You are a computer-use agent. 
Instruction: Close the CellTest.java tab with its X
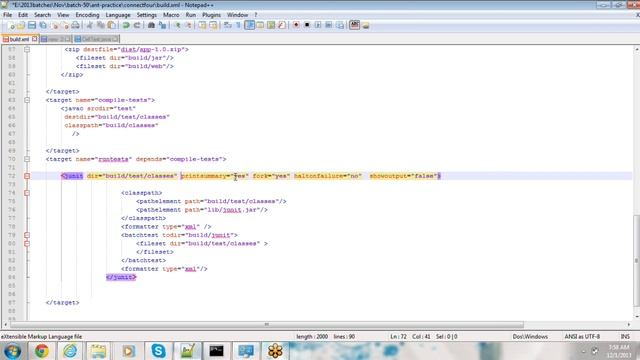click(116, 39)
